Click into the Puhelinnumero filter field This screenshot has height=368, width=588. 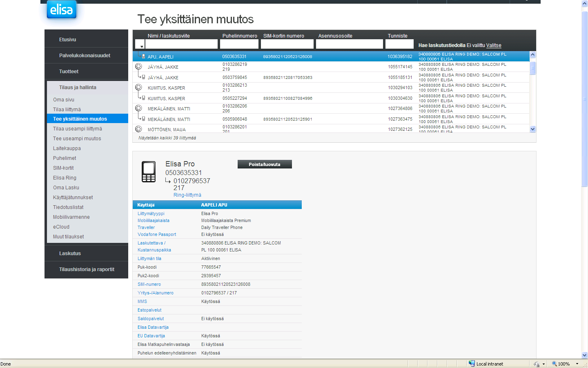point(239,44)
